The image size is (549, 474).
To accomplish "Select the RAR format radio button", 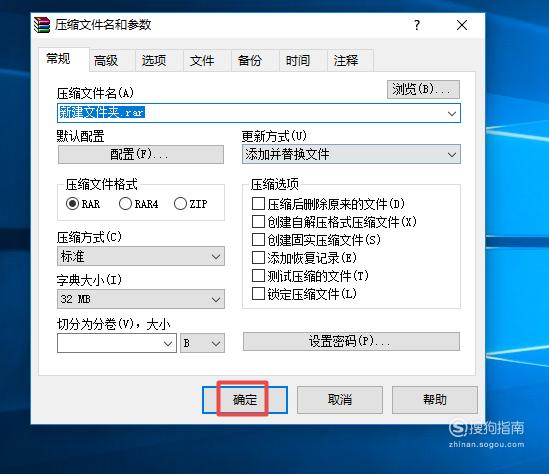I will tap(72, 203).
